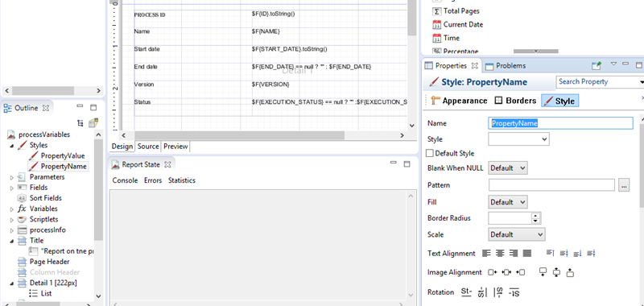Expand the Parameters tree node
This screenshot has height=306, width=644.
click(11, 177)
